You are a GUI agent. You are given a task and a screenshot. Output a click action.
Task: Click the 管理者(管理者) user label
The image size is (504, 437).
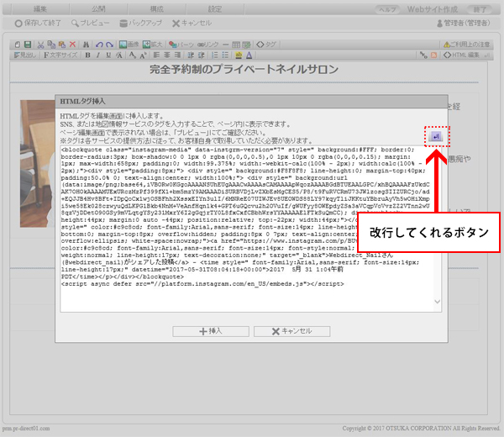tap(464, 24)
